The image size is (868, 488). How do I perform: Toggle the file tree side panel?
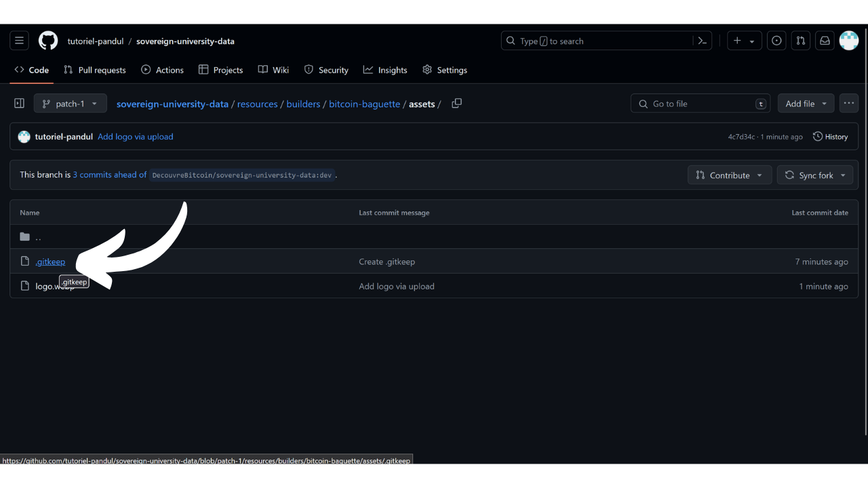pyautogui.click(x=19, y=104)
